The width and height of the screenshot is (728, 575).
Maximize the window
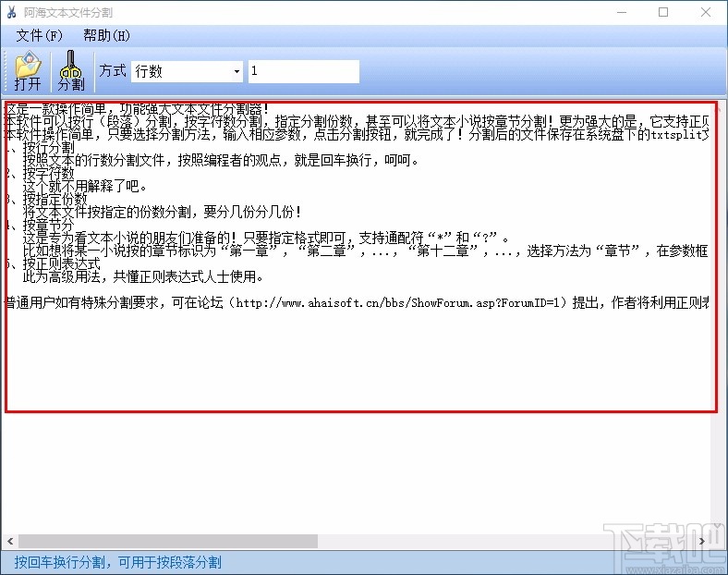(x=663, y=13)
